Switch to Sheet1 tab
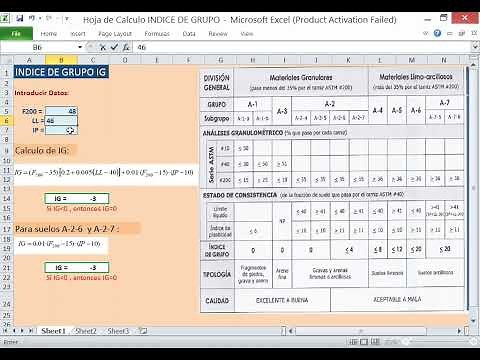The image size is (480, 360). coord(53,331)
